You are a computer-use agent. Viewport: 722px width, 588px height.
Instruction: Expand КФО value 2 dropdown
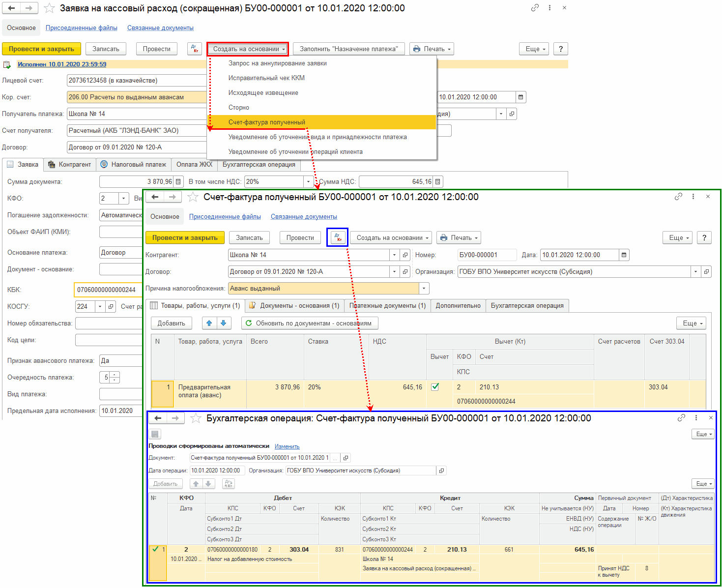[123, 199]
